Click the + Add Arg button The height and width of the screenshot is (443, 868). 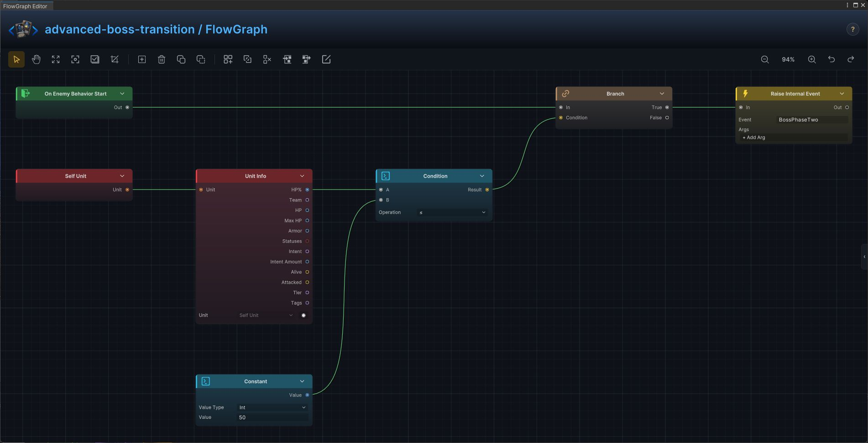click(794, 137)
